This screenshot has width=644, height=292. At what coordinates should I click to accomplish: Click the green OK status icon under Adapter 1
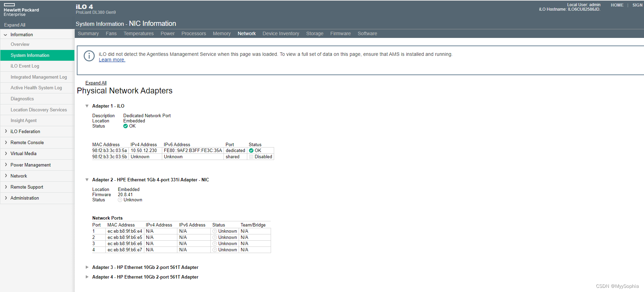pyautogui.click(x=125, y=126)
